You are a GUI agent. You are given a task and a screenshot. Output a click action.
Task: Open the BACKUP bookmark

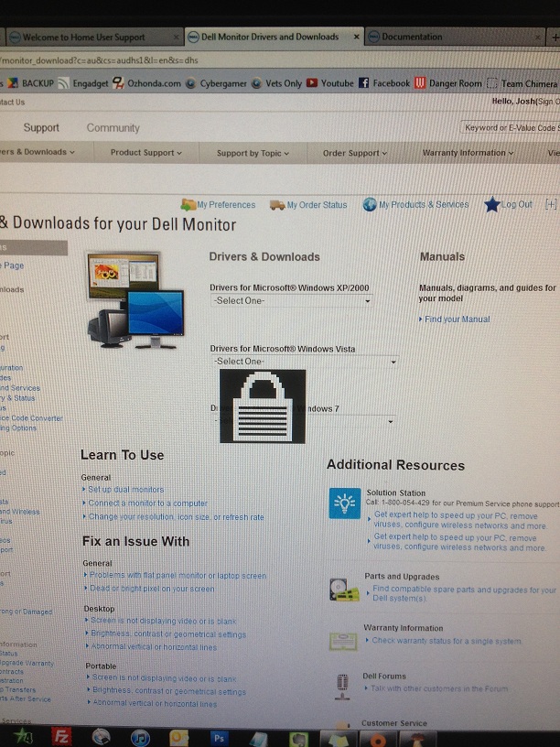(31, 83)
